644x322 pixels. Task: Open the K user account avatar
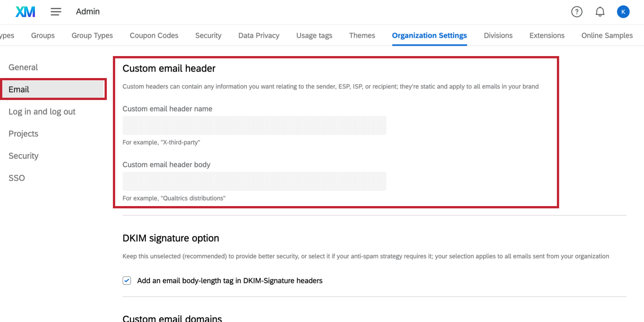click(623, 12)
